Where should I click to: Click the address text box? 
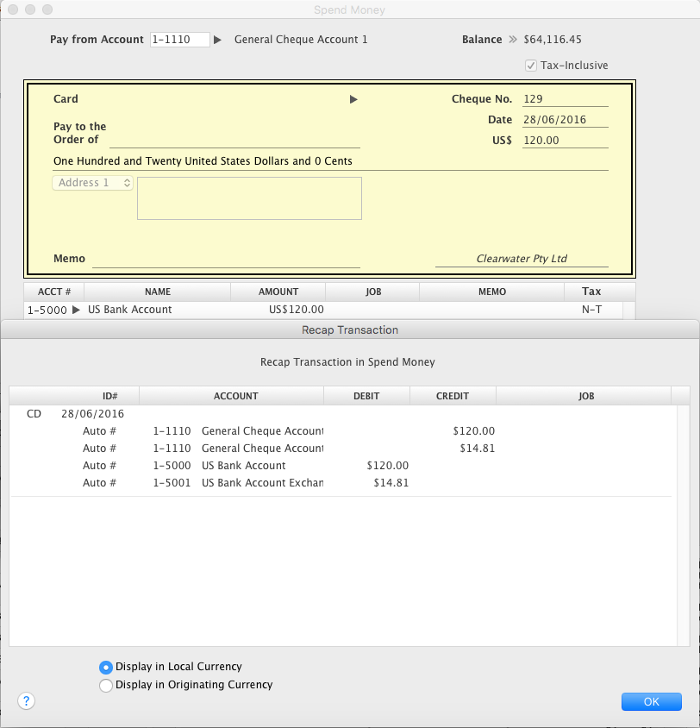coord(249,198)
